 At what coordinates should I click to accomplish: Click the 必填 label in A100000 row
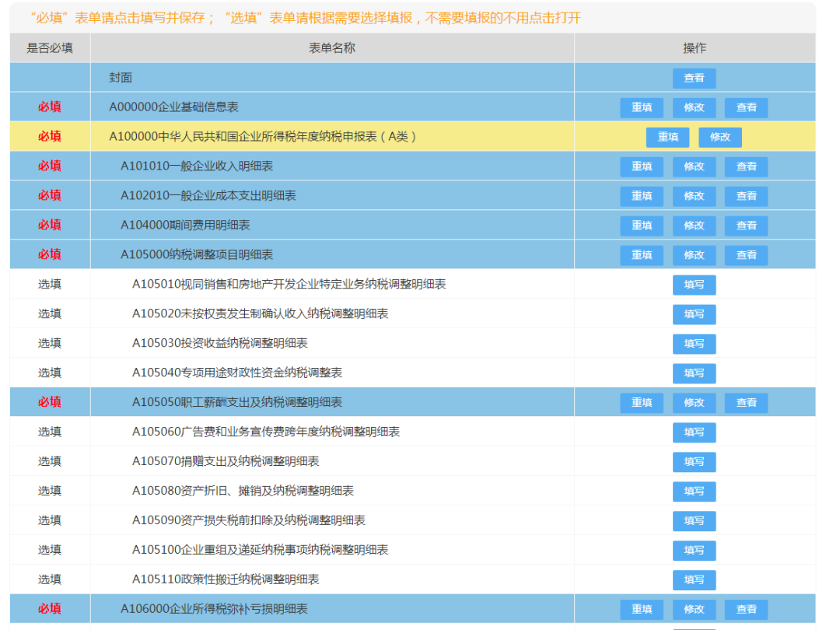coord(50,137)
